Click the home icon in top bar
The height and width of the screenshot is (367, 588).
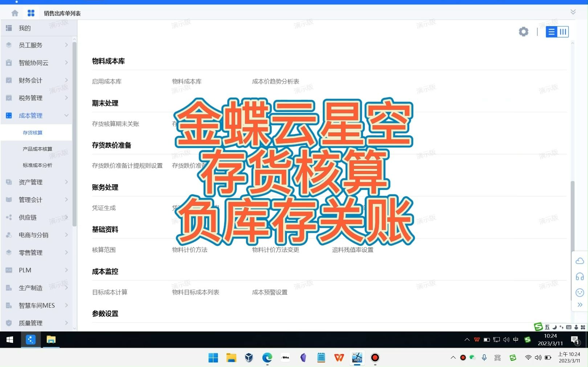click(x=15, y=13)
